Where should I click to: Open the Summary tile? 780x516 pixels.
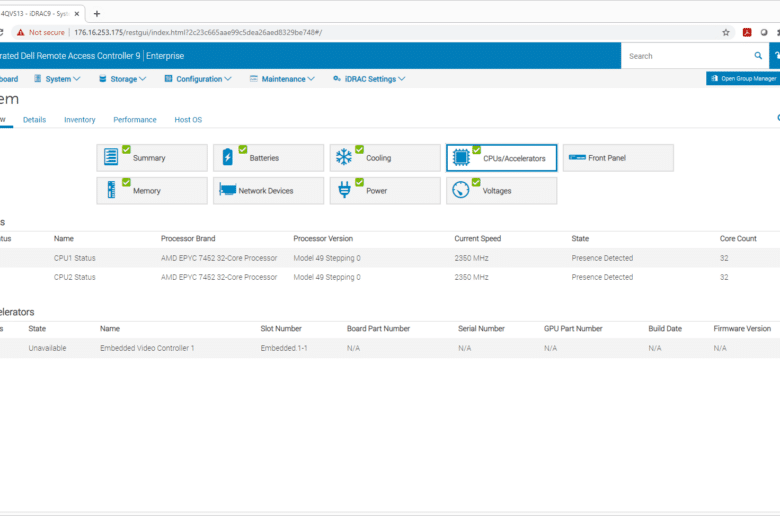tap(152, 158)
